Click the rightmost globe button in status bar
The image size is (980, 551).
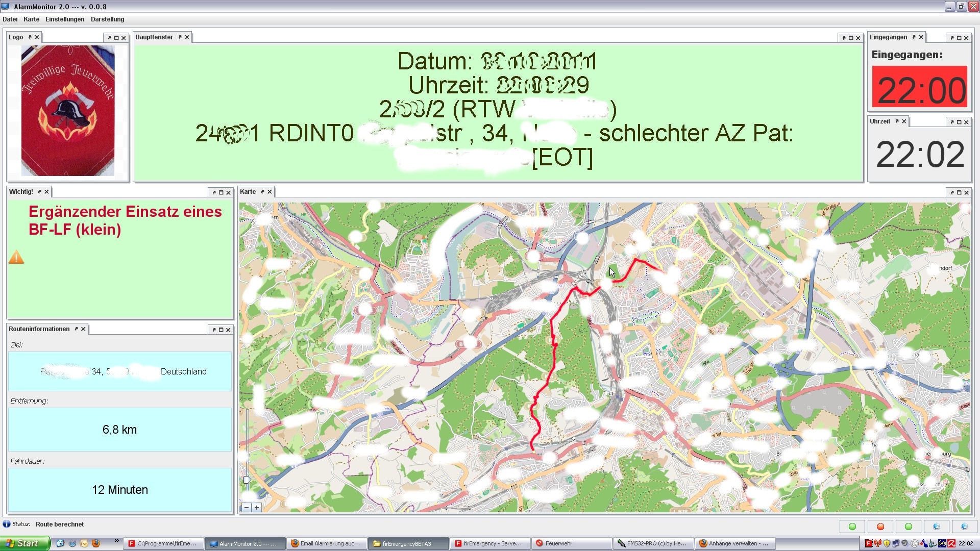[x=964, y=527]
